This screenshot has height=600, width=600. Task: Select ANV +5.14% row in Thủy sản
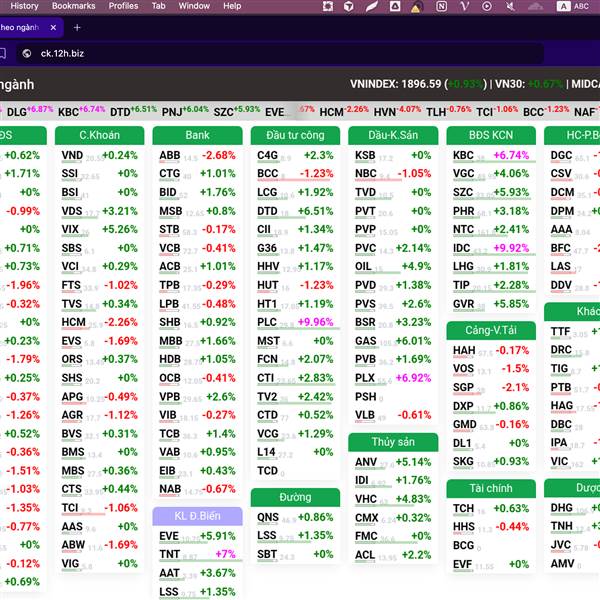point(393,462)
